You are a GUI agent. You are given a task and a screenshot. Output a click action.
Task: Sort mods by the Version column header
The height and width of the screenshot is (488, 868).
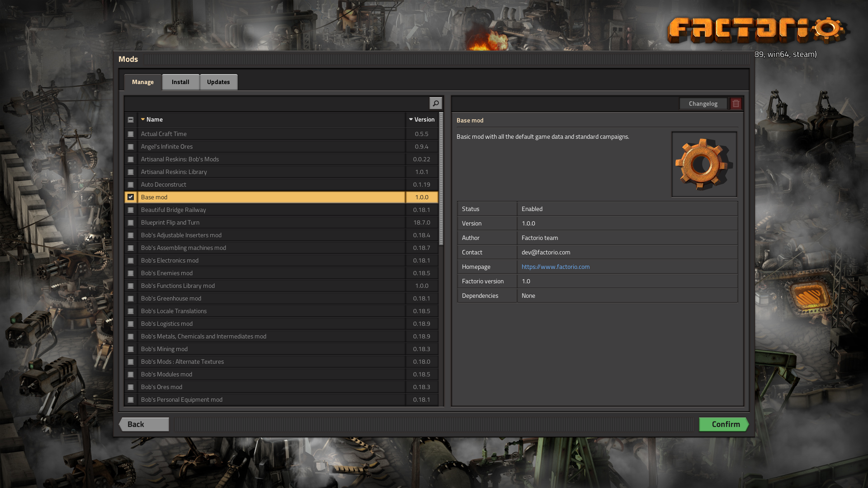422,120
